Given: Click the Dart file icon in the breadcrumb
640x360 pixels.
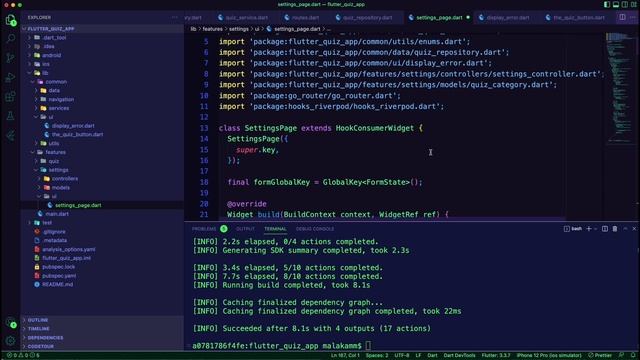Looking at the screenshot, I should (269, 29).
